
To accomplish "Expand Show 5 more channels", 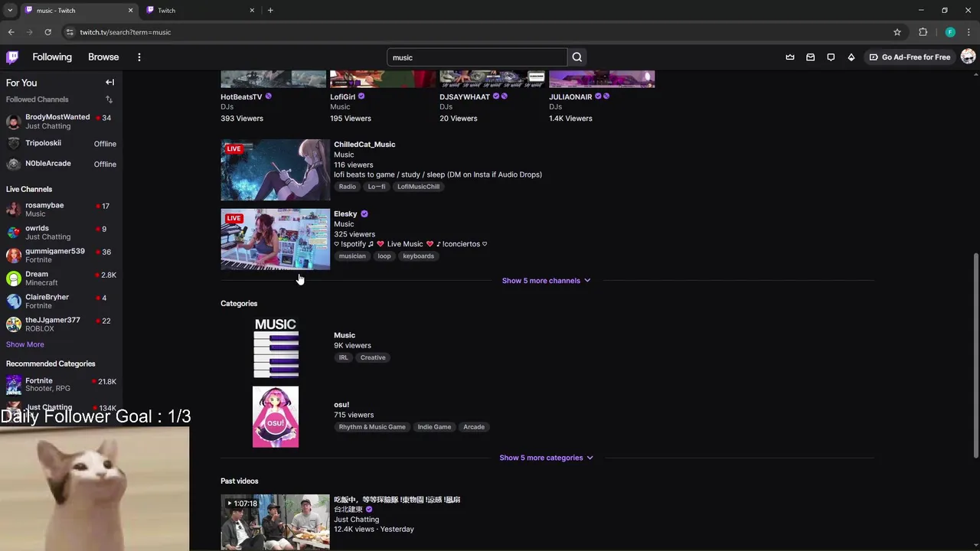I will coord(546,281).
